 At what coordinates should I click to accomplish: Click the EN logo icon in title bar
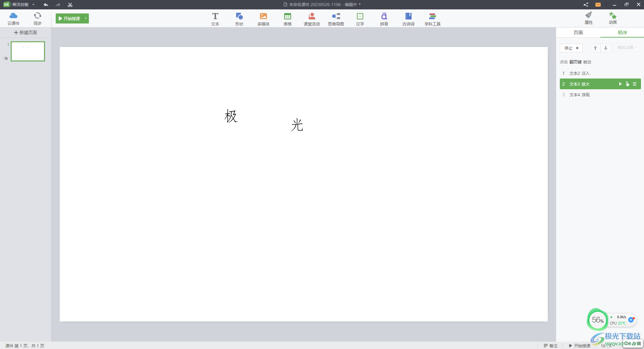tap(6, 5)
